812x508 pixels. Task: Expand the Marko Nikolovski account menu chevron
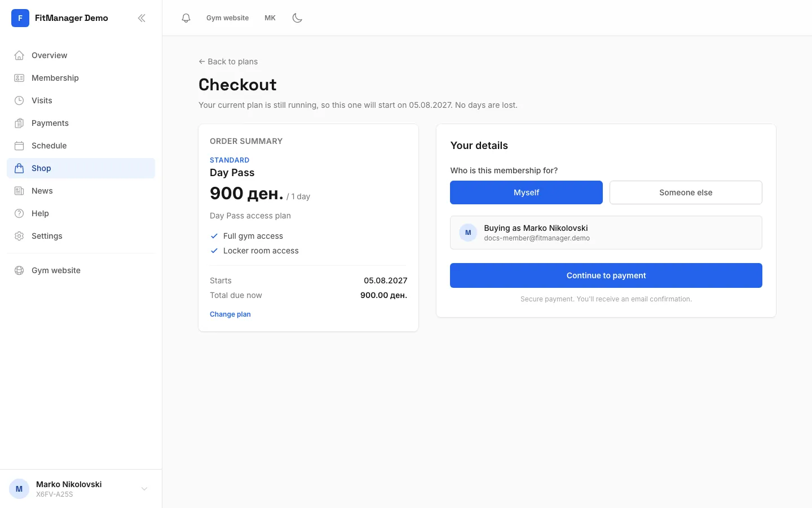coord(144,489)
